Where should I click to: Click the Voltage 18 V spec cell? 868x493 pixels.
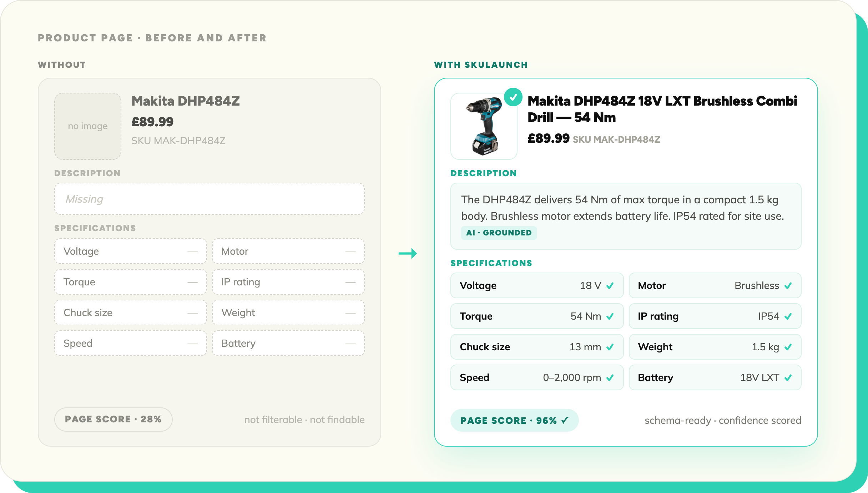[537, 285]
